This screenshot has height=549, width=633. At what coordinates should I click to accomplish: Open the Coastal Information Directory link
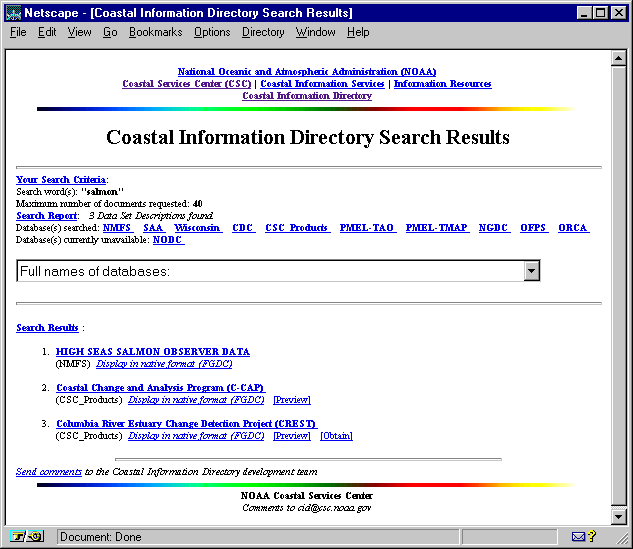click(307, 96)
